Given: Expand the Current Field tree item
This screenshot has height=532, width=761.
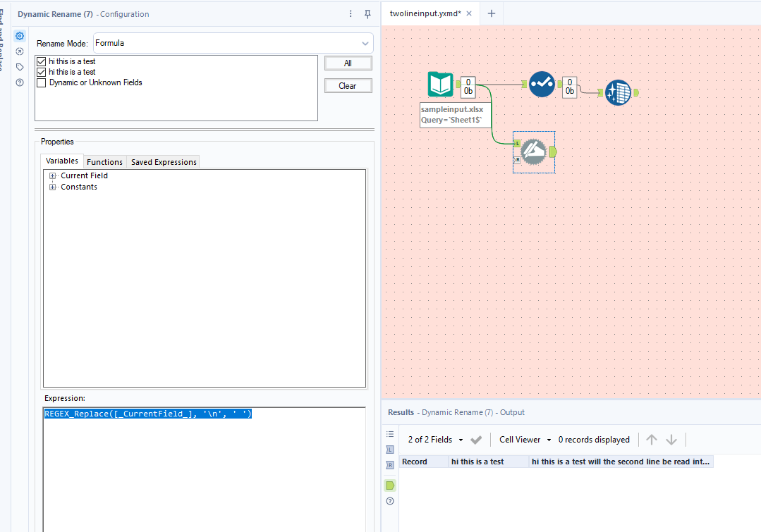Looking at the screenshot, I should click(x=52, y=175).
